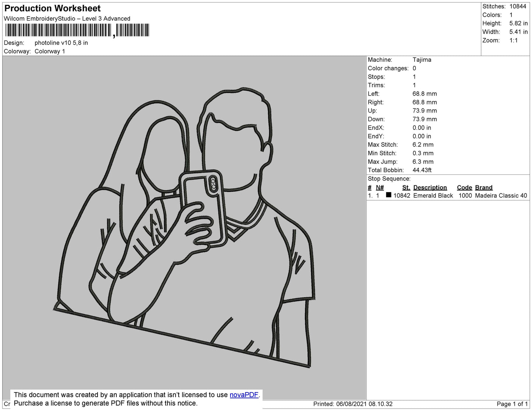This screenshot has height=411, width=532.
Task: Select 'Emerald Black' thread description
Action: (433, 196)
